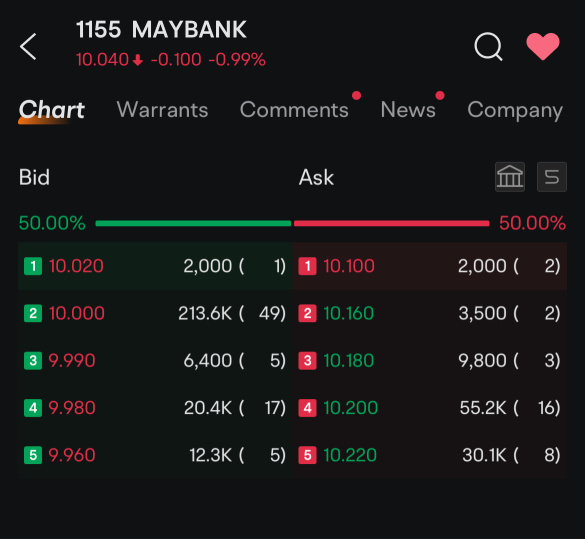Image resolution: width=585 pixels, height=539 pixels.
Task: Switch to the Chart tab
Action: pyautogui.click(x=52, y=110)
